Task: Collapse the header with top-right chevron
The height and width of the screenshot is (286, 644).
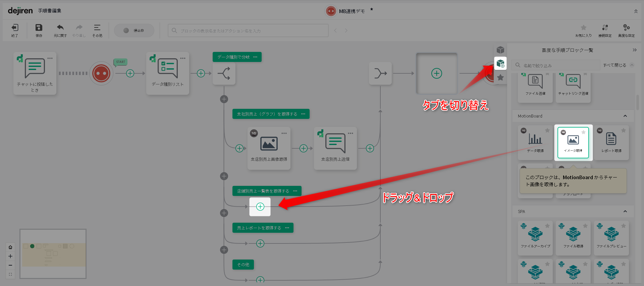Action: coord(636,11)
